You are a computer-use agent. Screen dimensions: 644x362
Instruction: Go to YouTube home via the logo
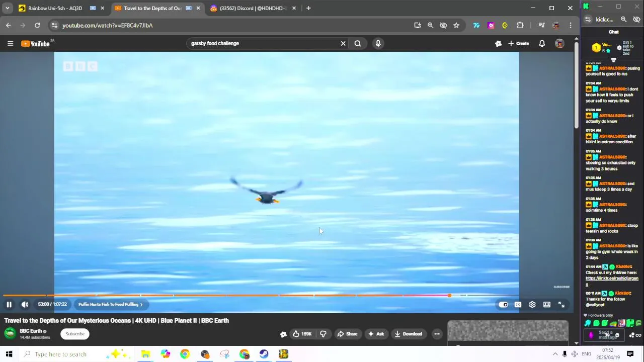coord(36,44)
